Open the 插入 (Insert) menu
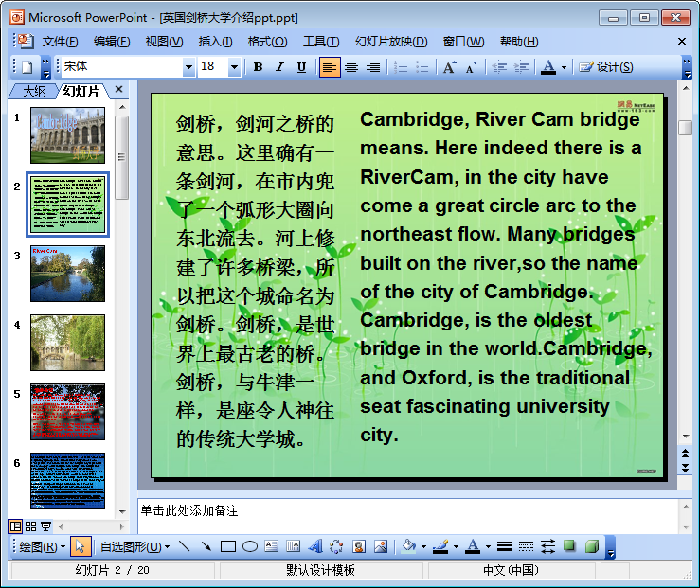Viewport: 700px width, 588px height. tap(215, 42)
